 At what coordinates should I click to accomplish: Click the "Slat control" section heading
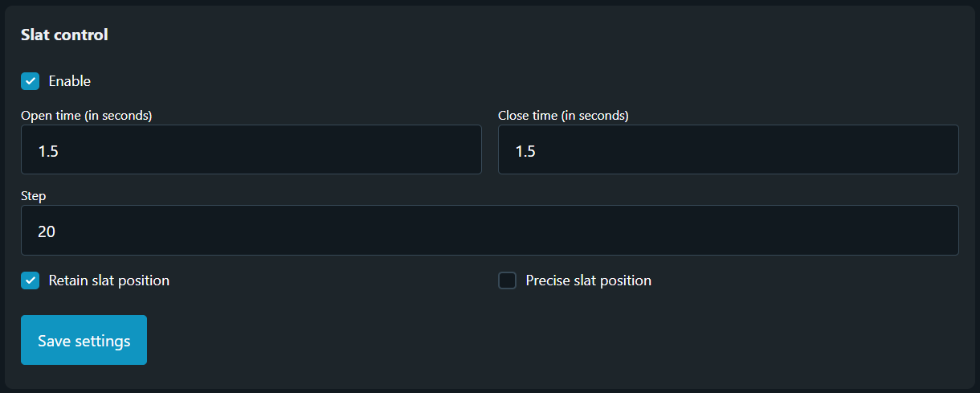click(x=64, y=35)
